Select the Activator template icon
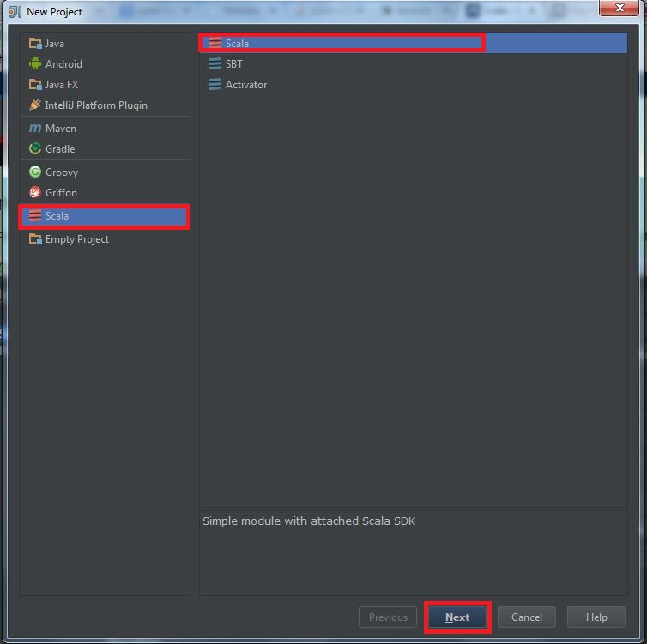 pos(215,85)
